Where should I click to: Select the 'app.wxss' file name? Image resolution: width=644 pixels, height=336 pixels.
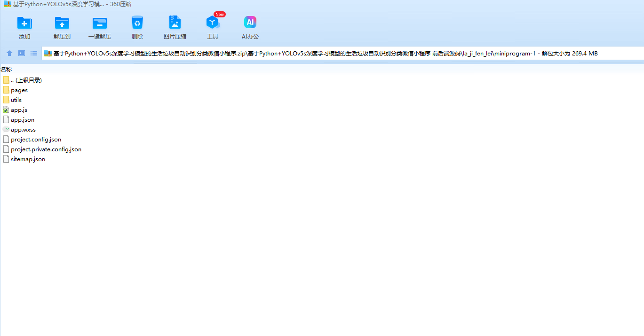point(23,130)
